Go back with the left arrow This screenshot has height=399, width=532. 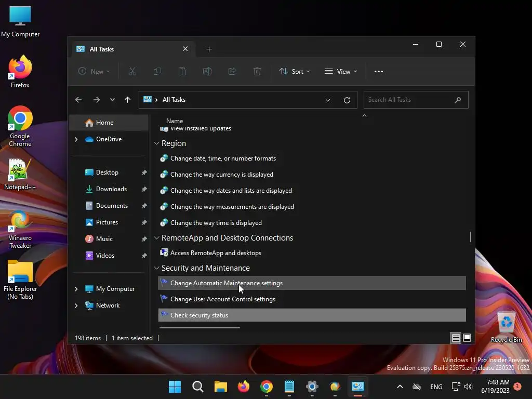point(78,100)
